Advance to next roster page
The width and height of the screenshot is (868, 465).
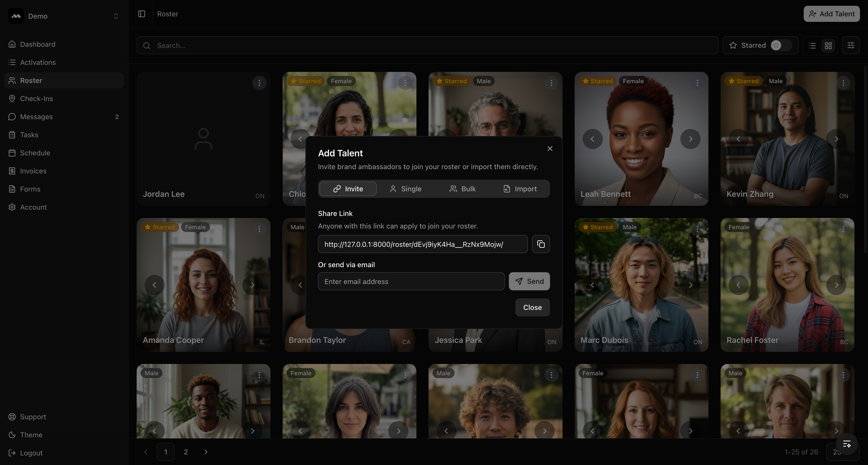pos(206,452)
